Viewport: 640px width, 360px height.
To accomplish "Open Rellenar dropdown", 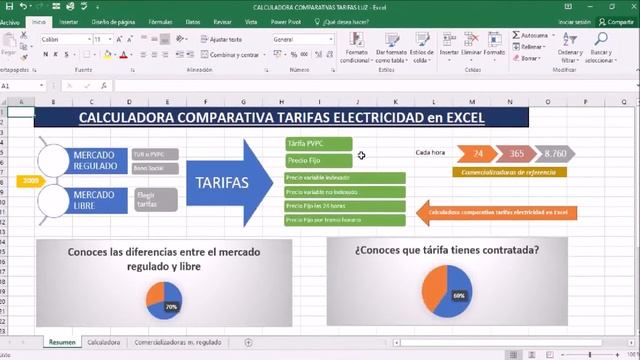I will [529, 47].
